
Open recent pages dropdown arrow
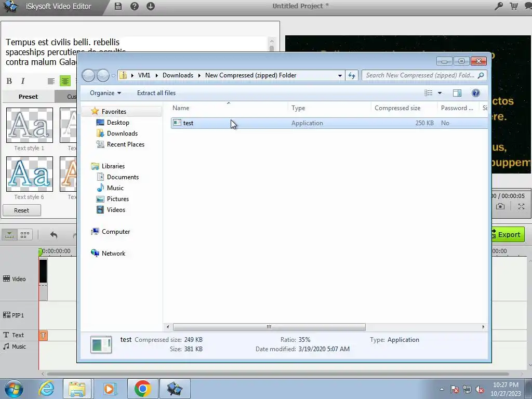(113, 76)
